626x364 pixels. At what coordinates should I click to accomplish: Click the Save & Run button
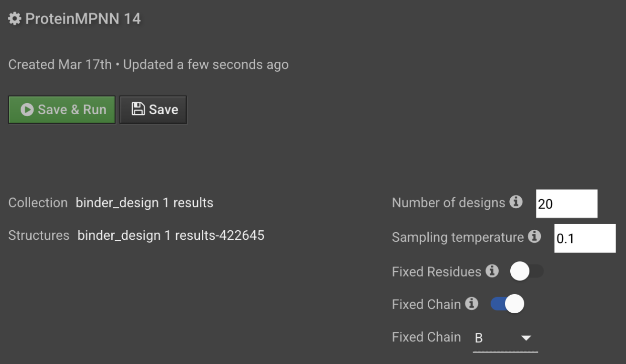[x=62, y=110]
